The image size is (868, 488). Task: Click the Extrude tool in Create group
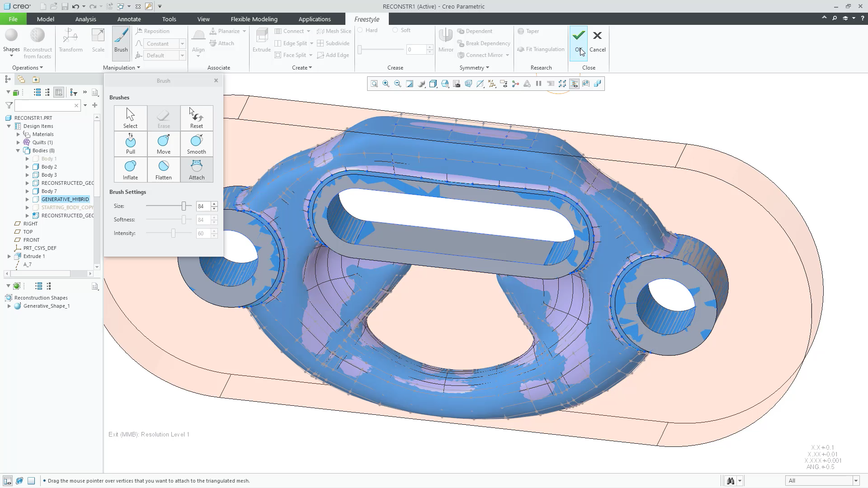coord(261,40)
